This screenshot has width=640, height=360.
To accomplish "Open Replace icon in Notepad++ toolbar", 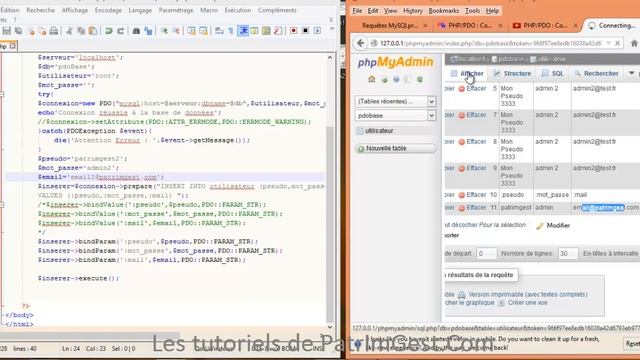I will tap(148, 31).
